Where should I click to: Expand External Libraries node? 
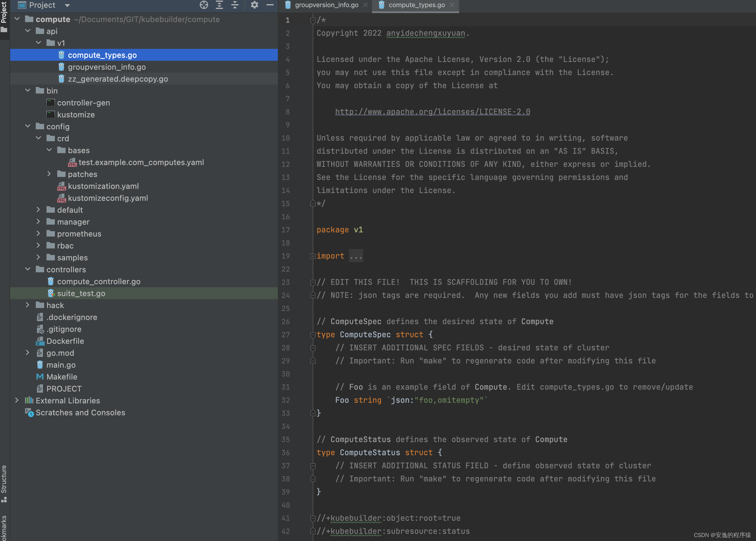click(17, 400)
